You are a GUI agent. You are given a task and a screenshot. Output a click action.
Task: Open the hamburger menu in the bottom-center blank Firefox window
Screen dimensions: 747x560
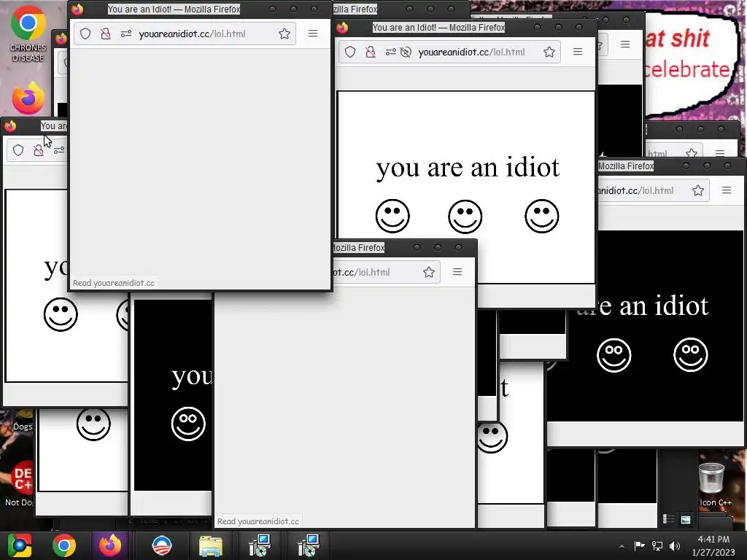click(457, 272)
